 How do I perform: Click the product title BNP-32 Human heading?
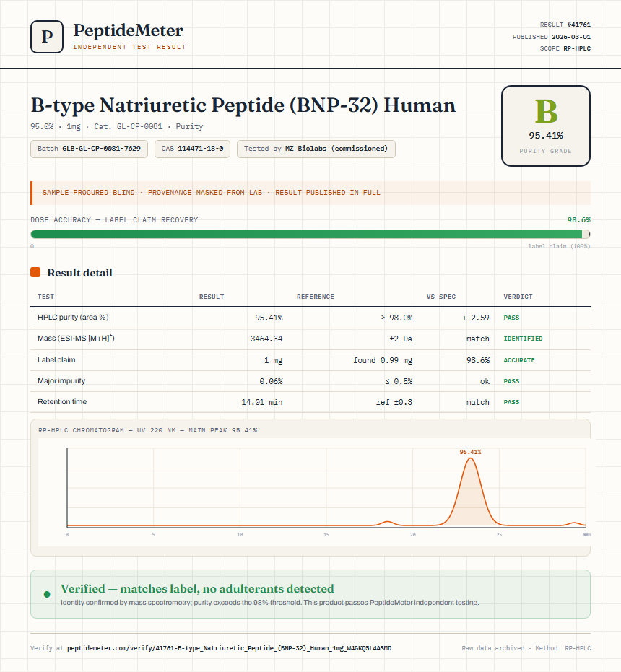pyautogui.click(x=243, y=105)
